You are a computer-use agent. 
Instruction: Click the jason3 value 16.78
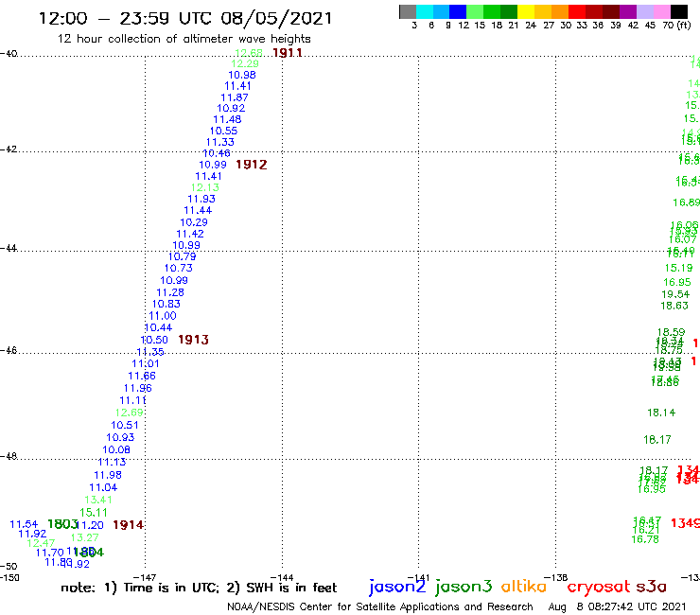pyautogui.click(x=645, y=540)
